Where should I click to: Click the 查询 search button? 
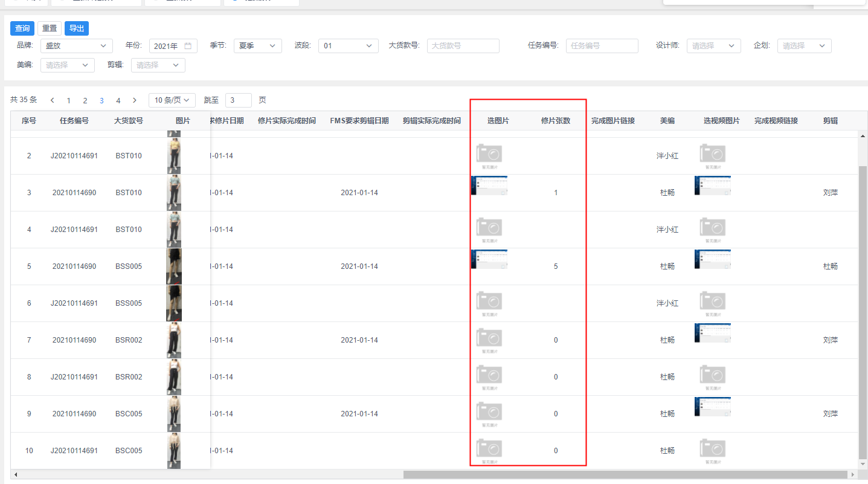[x=22, y=28]
